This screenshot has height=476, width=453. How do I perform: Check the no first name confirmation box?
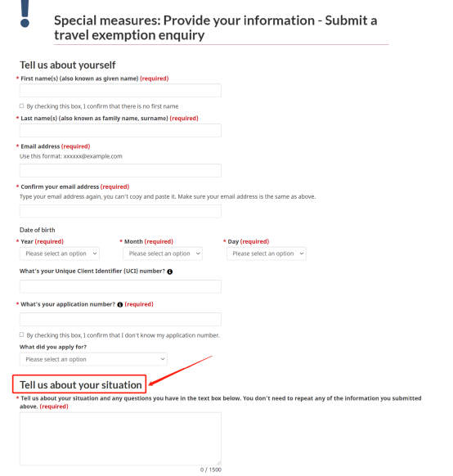21,106
